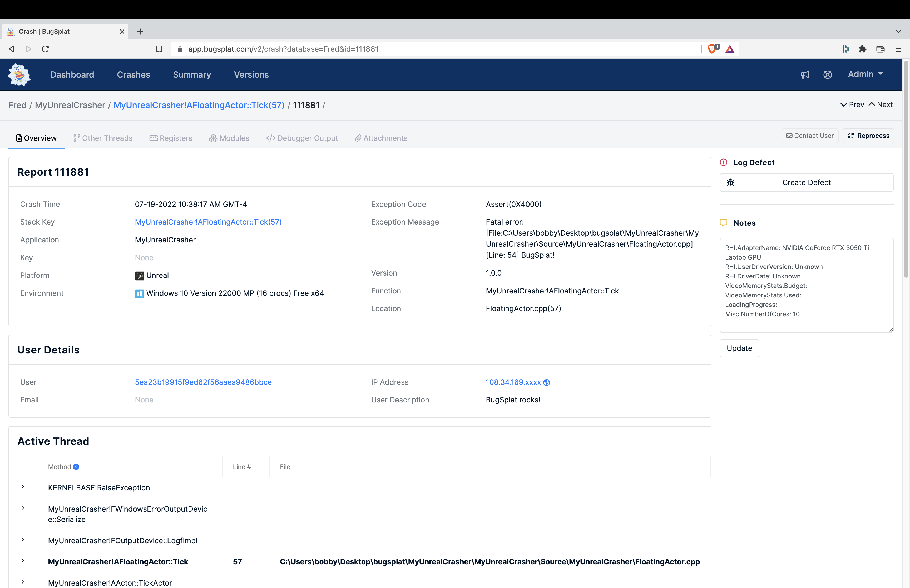Go to the Next crash report

coord(880,104)
